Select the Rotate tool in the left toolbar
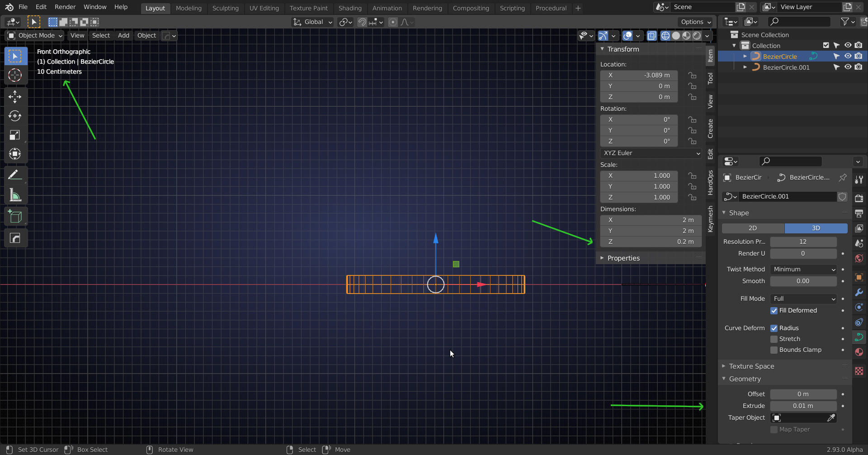The width and height of the screenshot is (868, 455). (15, 116)
